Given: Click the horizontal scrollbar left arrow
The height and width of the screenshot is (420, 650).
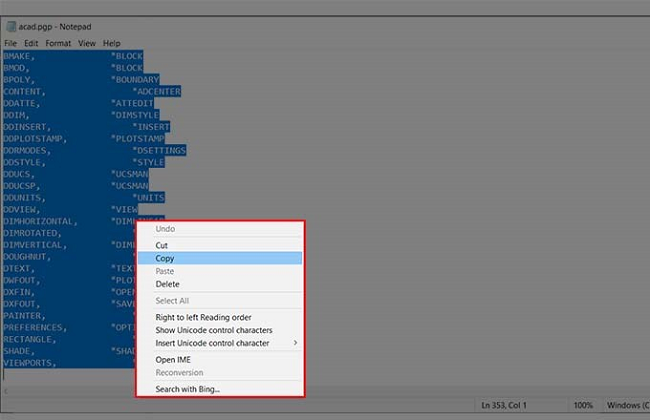Looking at the screenshot, I should pyautogui.click(x=6, y=391).
